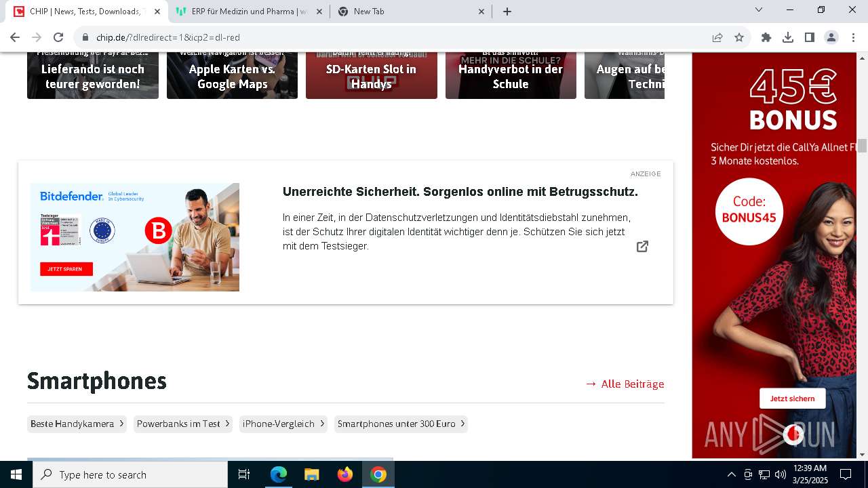Viewport: 868px width, 488px height.
Task: Open Task View on taskbar
Action: click(244, 474)
